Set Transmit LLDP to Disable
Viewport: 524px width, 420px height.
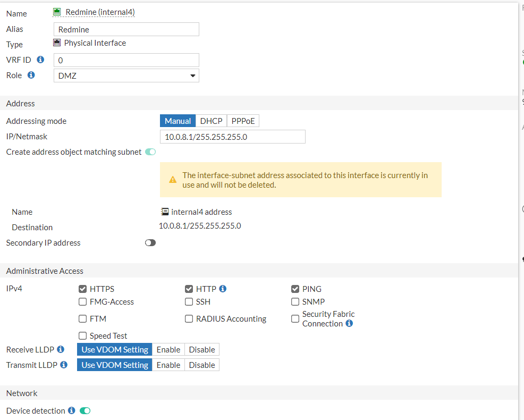click(x=202, y=365)
